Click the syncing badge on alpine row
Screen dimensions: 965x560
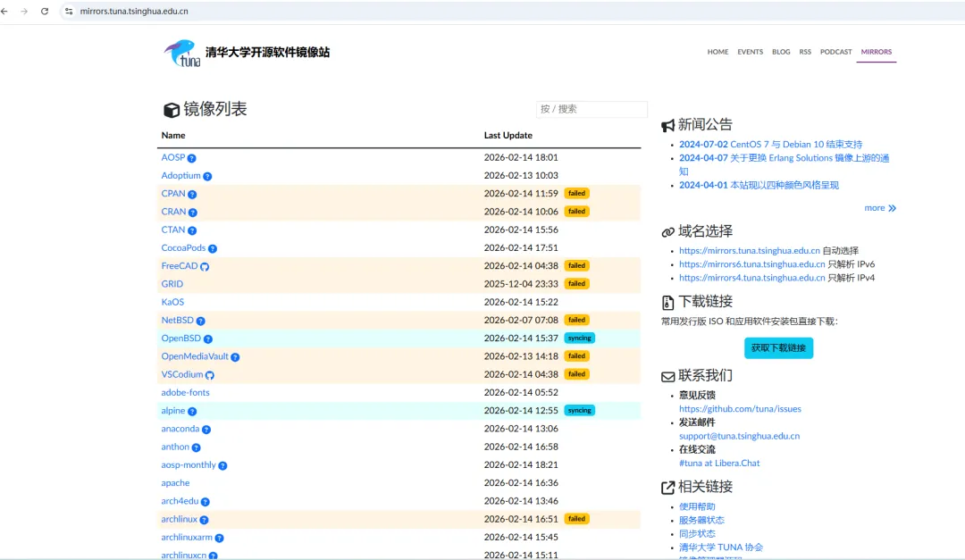580,411
